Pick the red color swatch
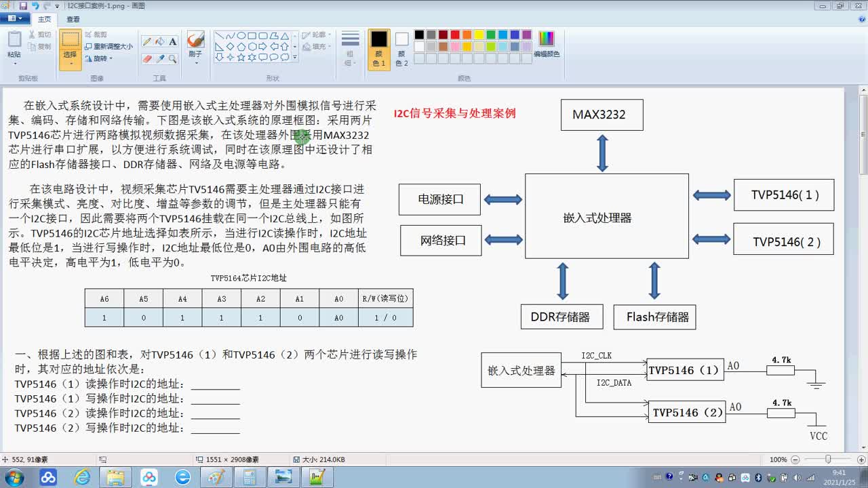 coord(455,35)
